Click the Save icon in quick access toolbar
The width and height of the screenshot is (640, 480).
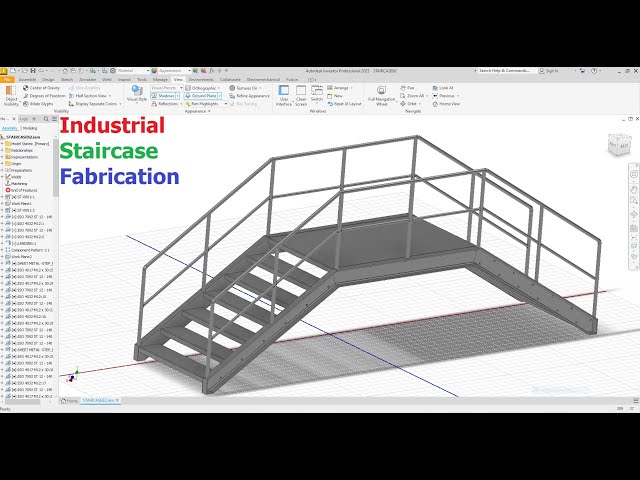pos(33,71)
